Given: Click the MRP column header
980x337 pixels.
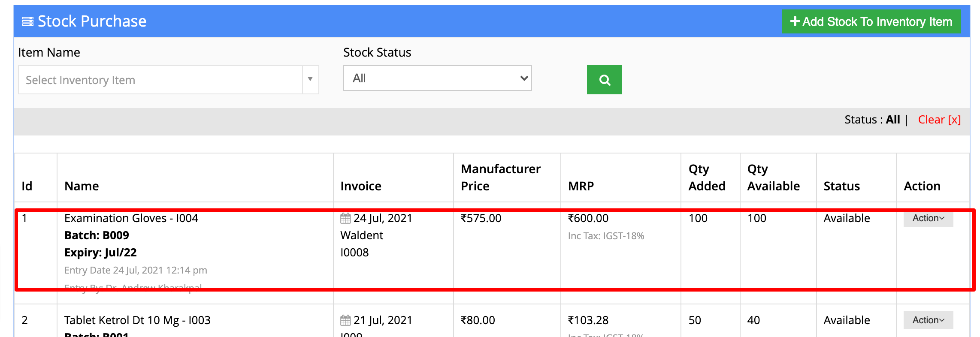Looking at the screenshot, I should 581,186.
